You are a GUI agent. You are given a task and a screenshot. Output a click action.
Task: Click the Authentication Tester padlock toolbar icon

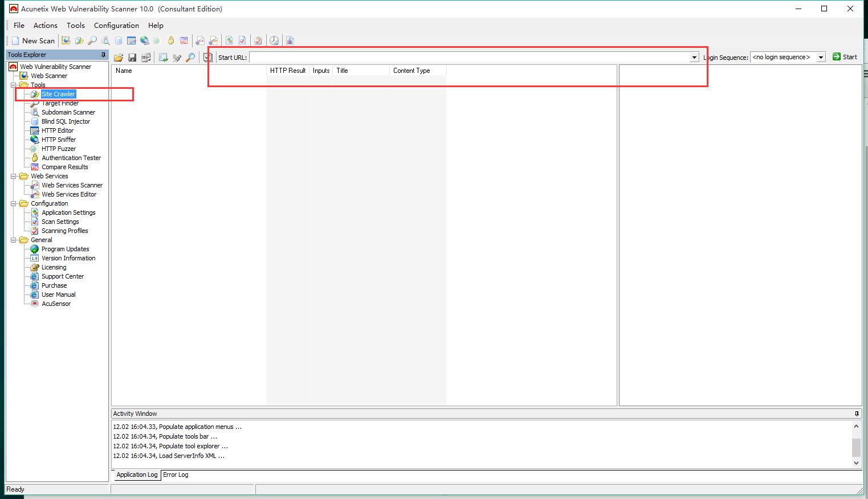(x=170, y=40)
